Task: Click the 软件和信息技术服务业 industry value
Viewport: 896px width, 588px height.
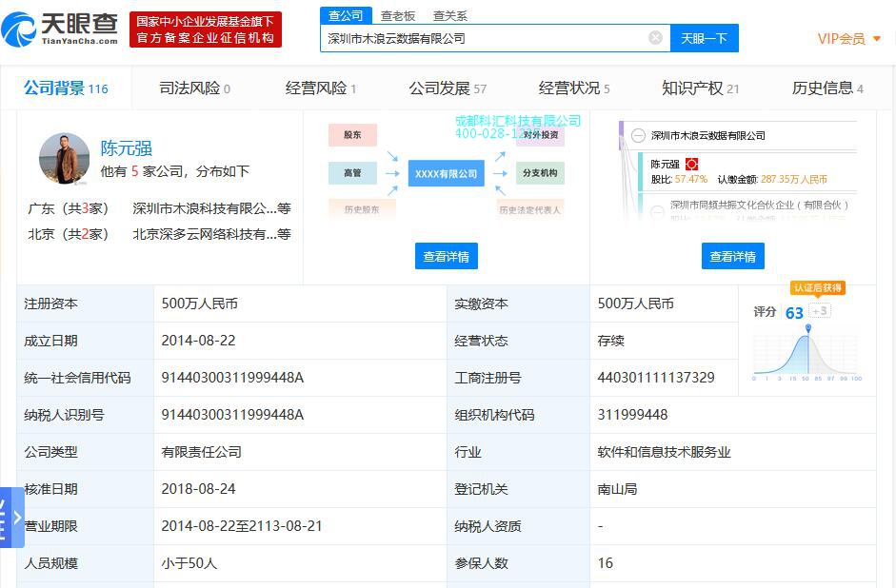Action: [664, 452]
